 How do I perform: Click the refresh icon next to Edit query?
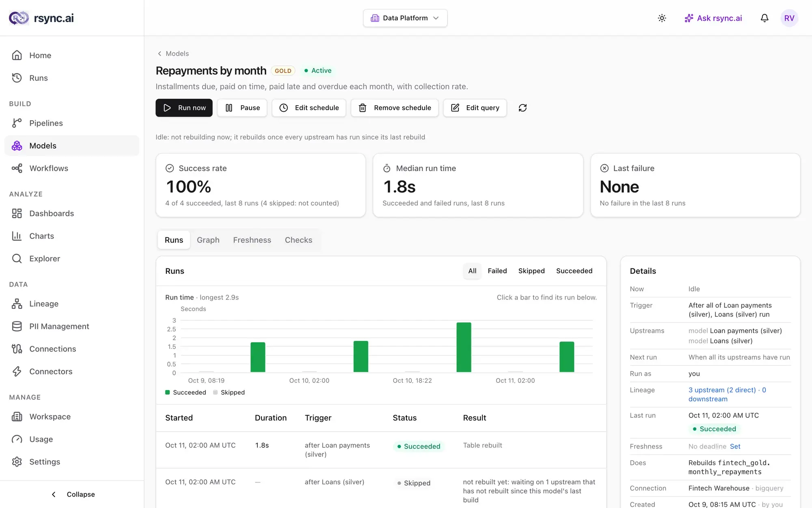523,108
